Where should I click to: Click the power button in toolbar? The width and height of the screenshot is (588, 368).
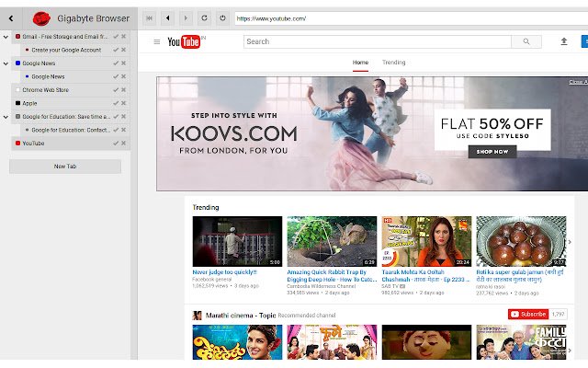pyautogui.click(x=222, y=18)
